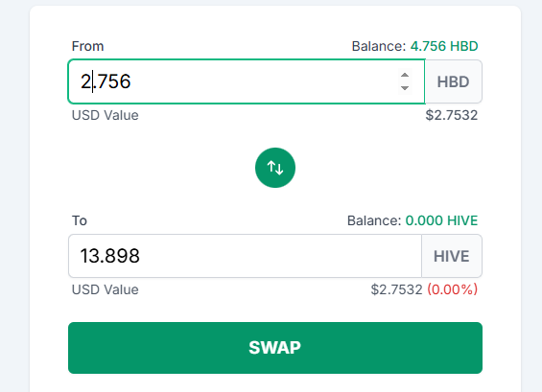The image size is (542, 392).
Task: Click the 4.756 HBD balance link
Action: tap(444, 46)
